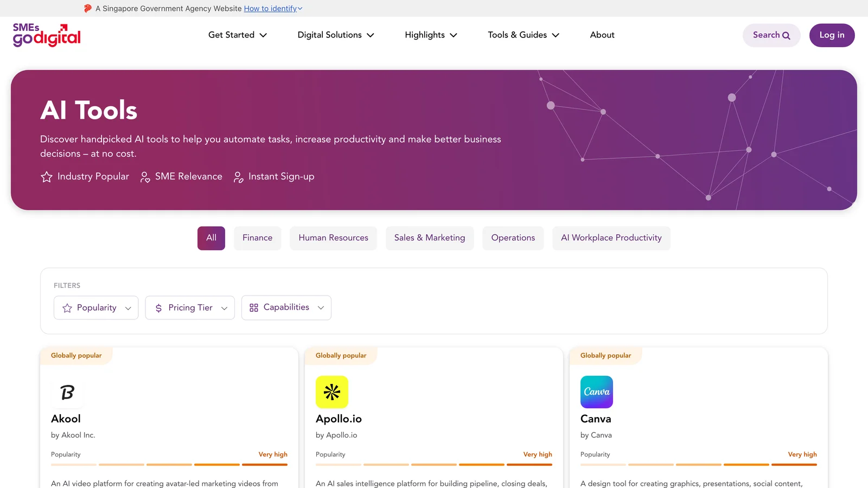
Task: Select the Sales & Marketing category tab
Action: pyautogui.click(x=430, y=238)
